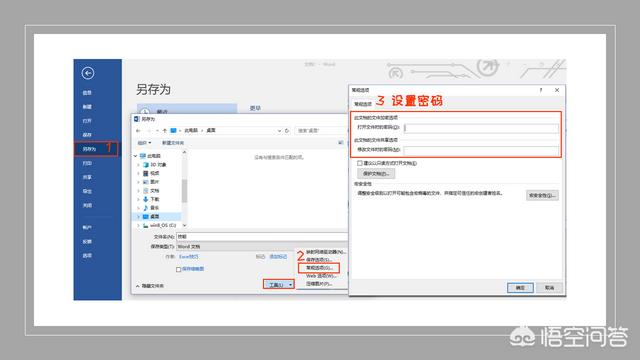Click the refresh icon beside the address bar
The height and width of the screenshot is (360, 640).
pos(287,131)
